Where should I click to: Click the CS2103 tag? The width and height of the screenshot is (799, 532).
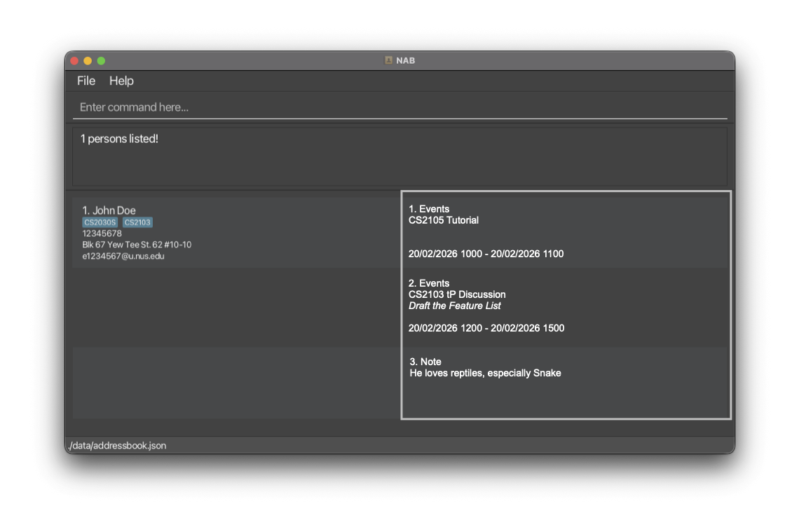pos(137,223)
